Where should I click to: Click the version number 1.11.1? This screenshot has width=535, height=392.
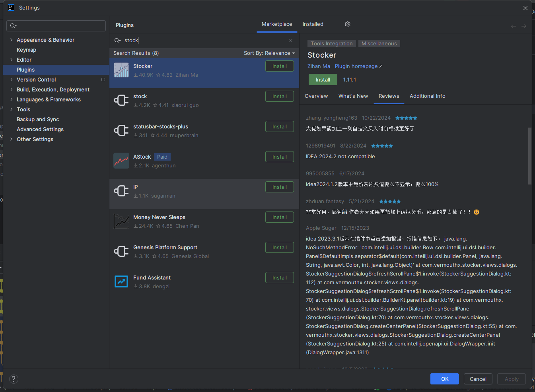tap(350, 80)
